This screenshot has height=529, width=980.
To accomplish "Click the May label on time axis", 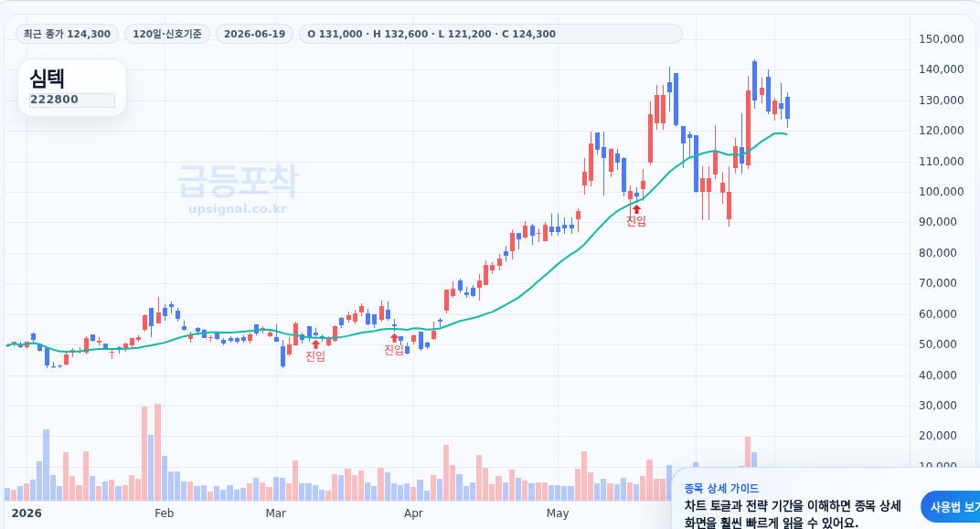I will (558, 513).
